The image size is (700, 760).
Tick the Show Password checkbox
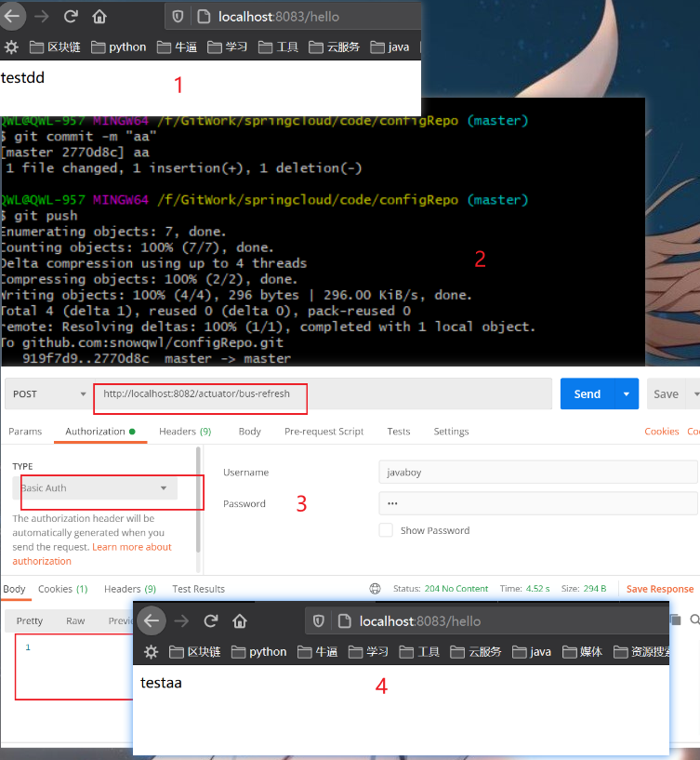386,530
